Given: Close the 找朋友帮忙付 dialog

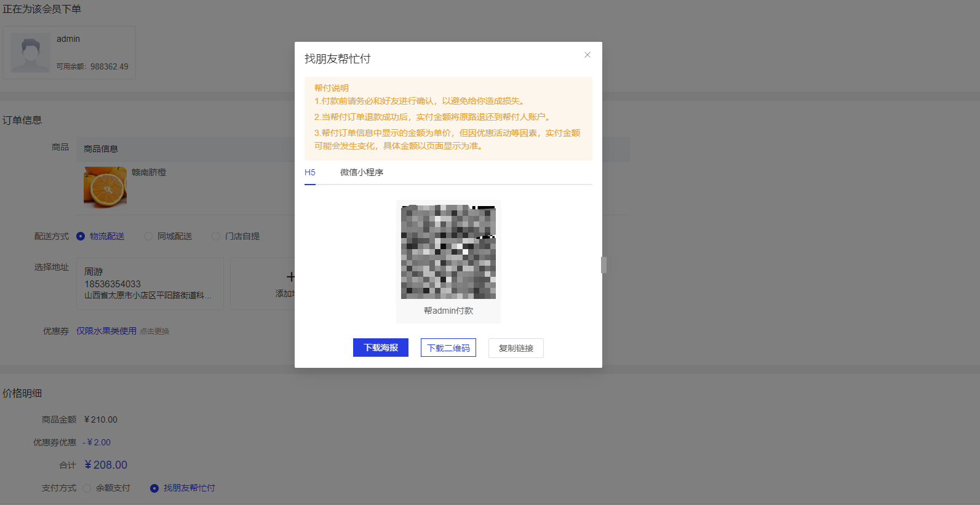Looking at the screenshot, I should (x=588, y=55).
